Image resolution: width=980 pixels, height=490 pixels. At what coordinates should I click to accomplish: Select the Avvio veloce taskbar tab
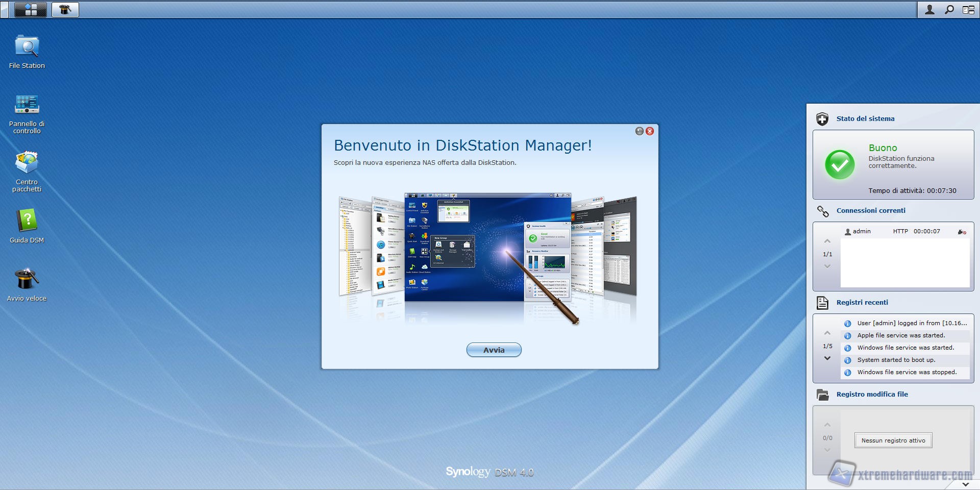pos(65,10)
